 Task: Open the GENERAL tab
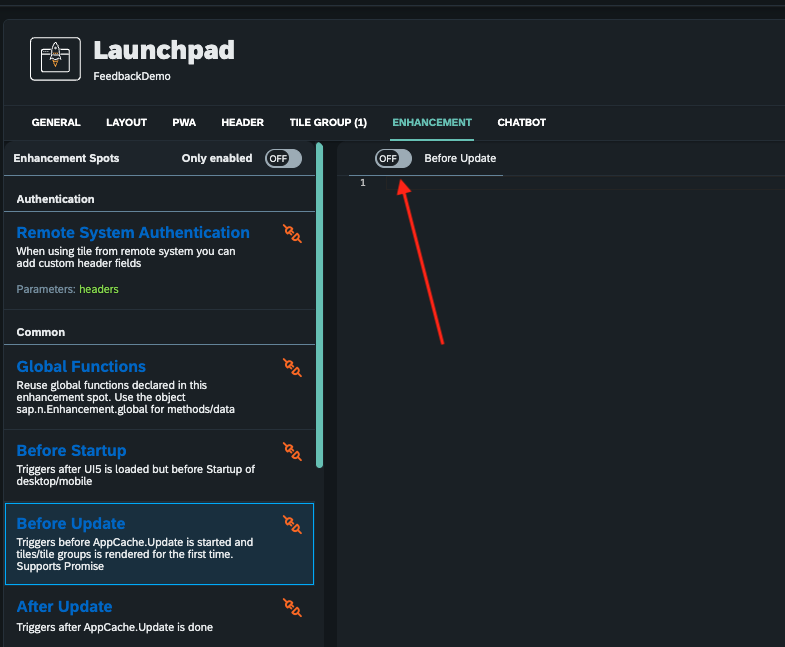coord(56,123)
